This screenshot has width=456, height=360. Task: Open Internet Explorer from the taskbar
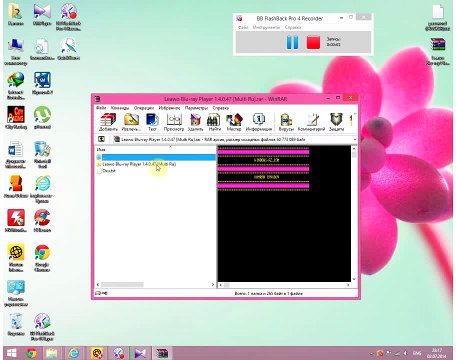pos(73,353)
